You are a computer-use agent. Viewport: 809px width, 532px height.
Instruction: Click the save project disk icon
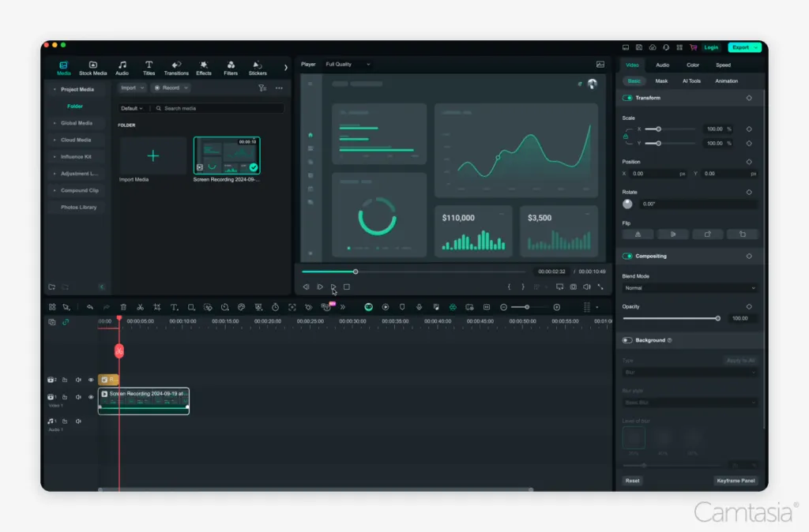(639, 47)
